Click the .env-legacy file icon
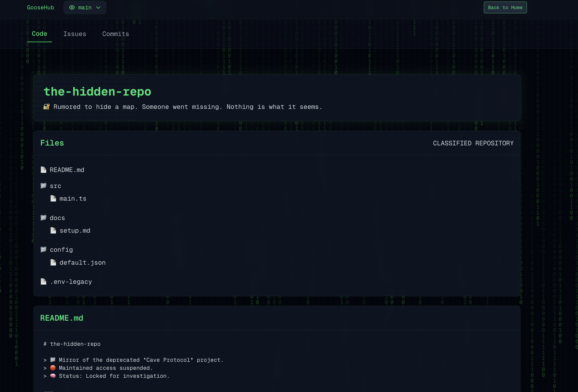The height and width of the screenshot is (392, 578). tap(43, 282)
